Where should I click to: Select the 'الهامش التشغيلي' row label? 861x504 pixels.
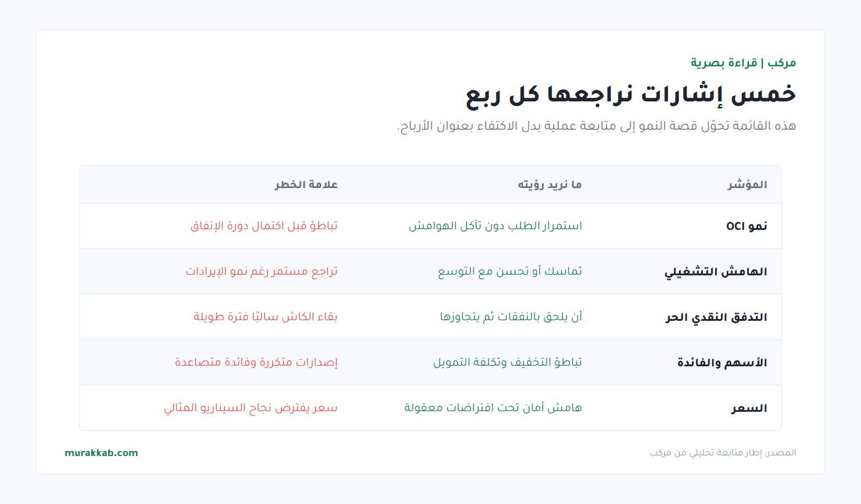click(716, 272)
